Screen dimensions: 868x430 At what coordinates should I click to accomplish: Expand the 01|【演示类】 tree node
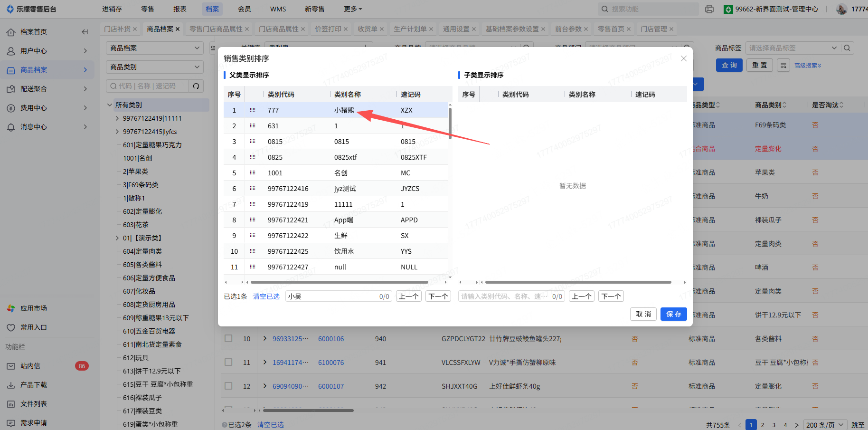click(x=117, y=238)
